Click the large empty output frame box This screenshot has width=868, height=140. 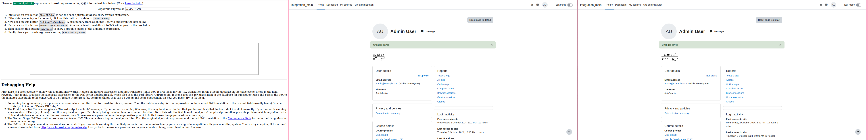[x=144, y=59]
